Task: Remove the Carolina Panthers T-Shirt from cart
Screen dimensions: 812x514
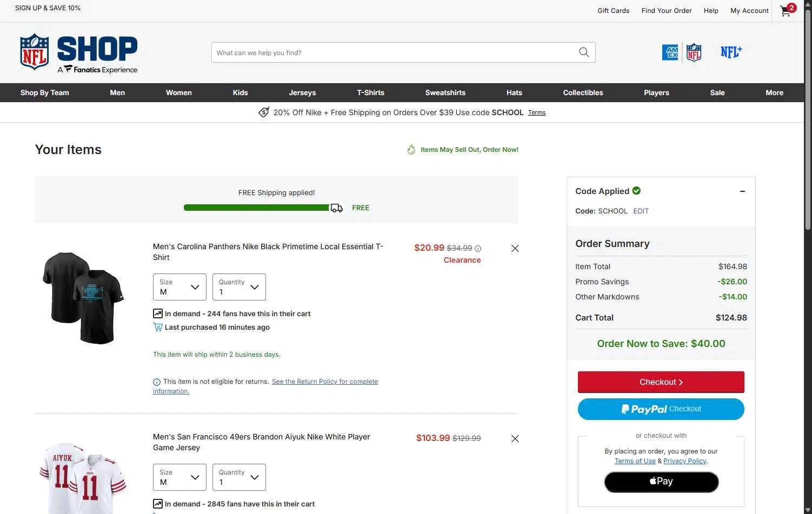Action: 515,248
